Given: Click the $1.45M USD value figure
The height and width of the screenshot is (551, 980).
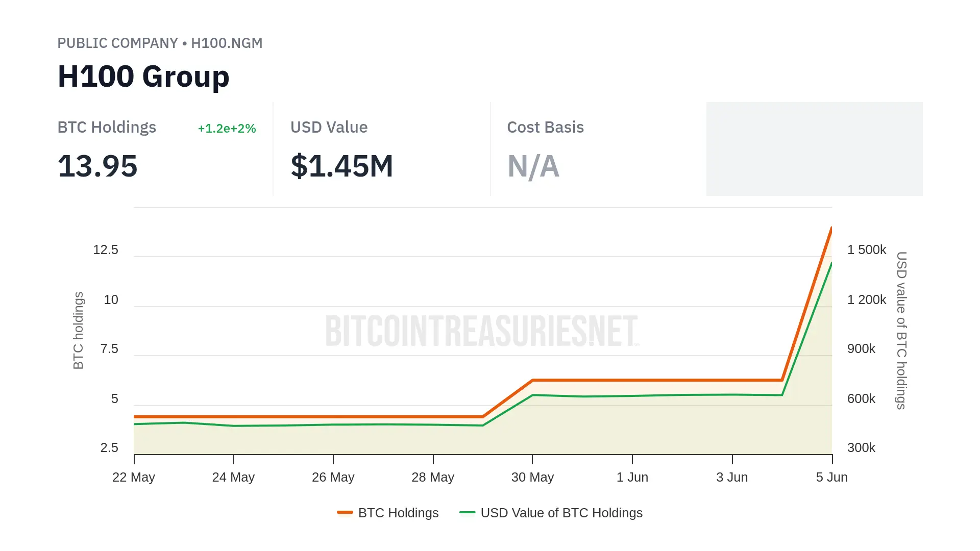Looking at the screenshot, I should point(341,166).
